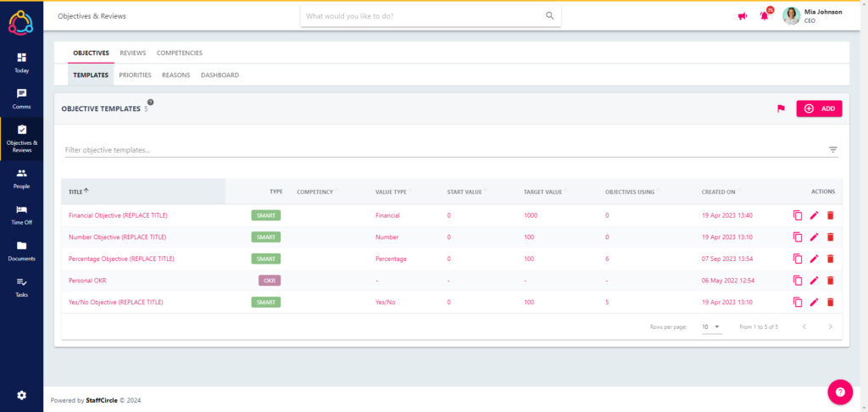Open the rows per page dropdown

[x=711, y=326]
